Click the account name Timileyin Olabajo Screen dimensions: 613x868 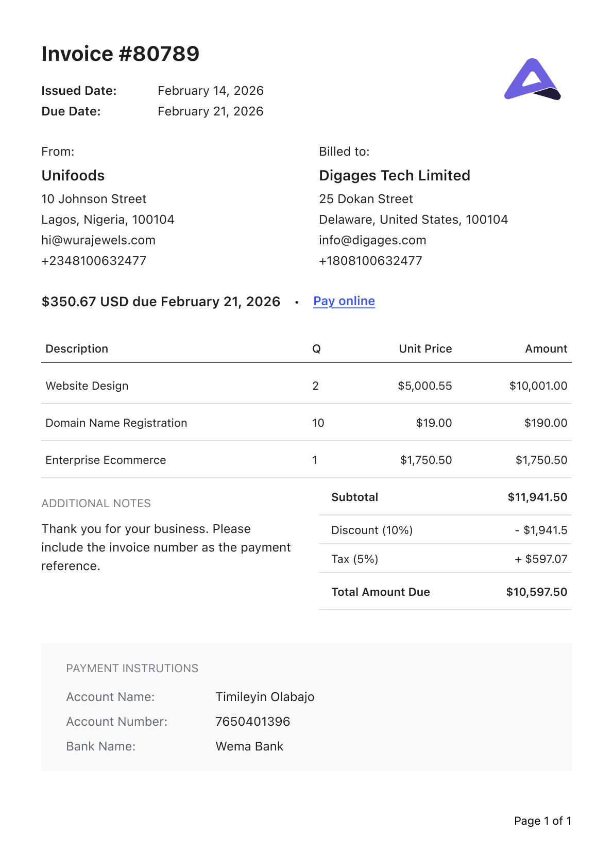point(265,697)
